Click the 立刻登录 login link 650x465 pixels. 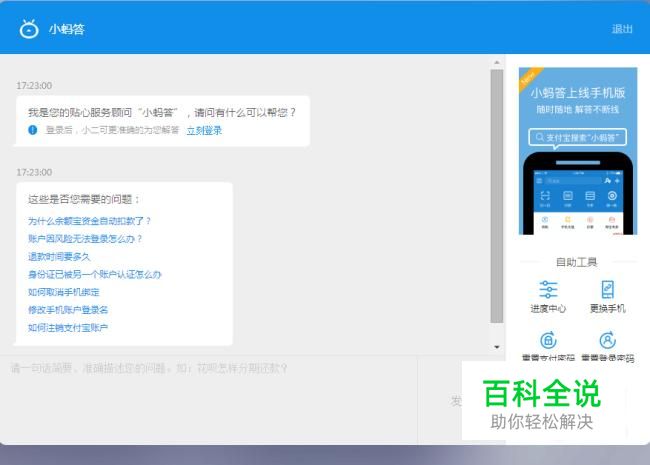[x=204, y=131]
